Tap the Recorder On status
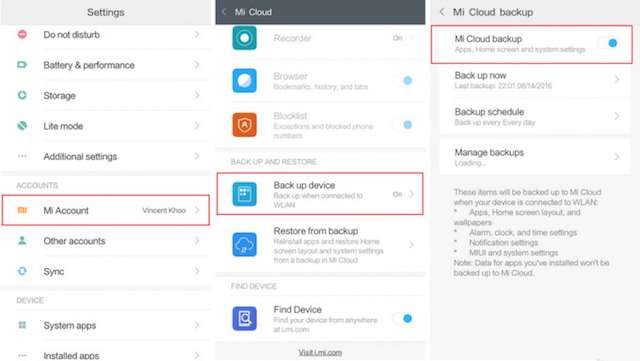This screenshot has width=640, height=361. [398, 38]
